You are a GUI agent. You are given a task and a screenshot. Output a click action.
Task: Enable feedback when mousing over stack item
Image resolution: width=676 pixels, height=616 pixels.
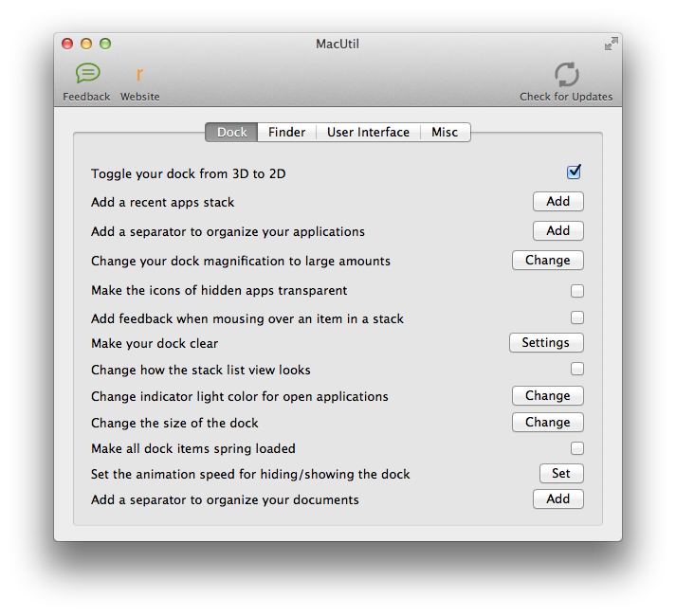pyautogui.click(x=576, y=317)
